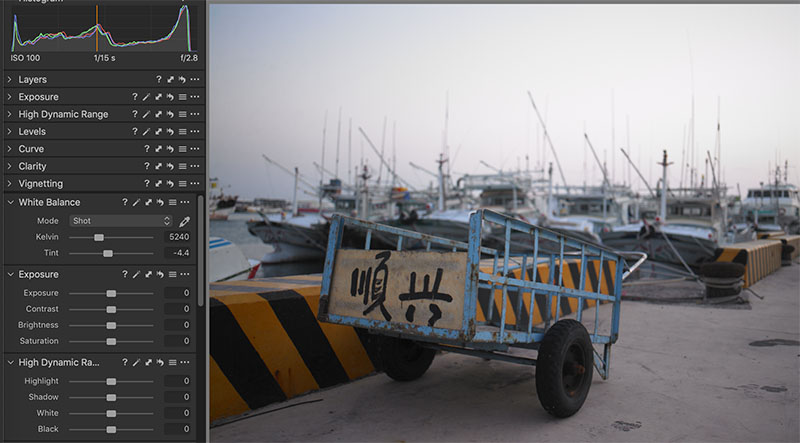The image size is (800, 443).
Task: Open the more options menu for Vignetting
Action: tap(195, 184)
